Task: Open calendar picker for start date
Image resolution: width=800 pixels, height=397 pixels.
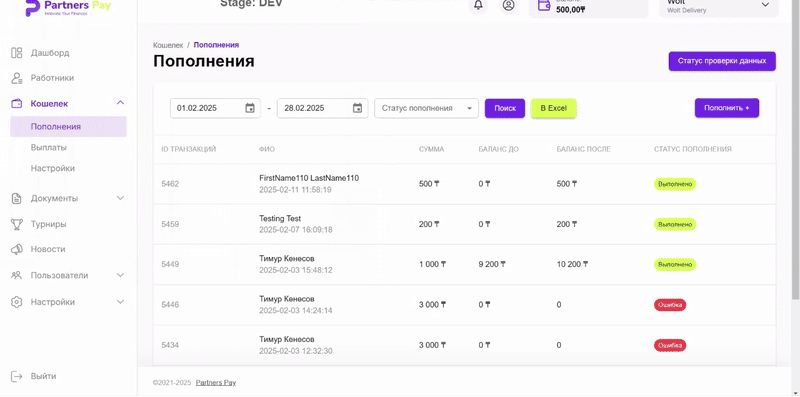Action: (x=250, y=108)
